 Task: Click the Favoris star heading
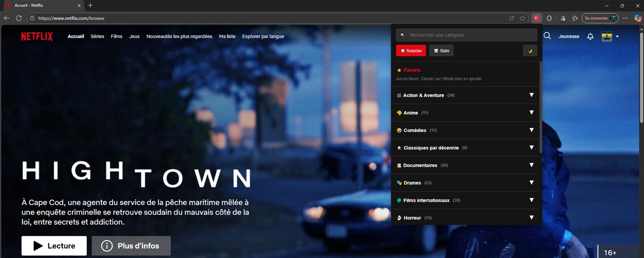click(x=408, y=70)
